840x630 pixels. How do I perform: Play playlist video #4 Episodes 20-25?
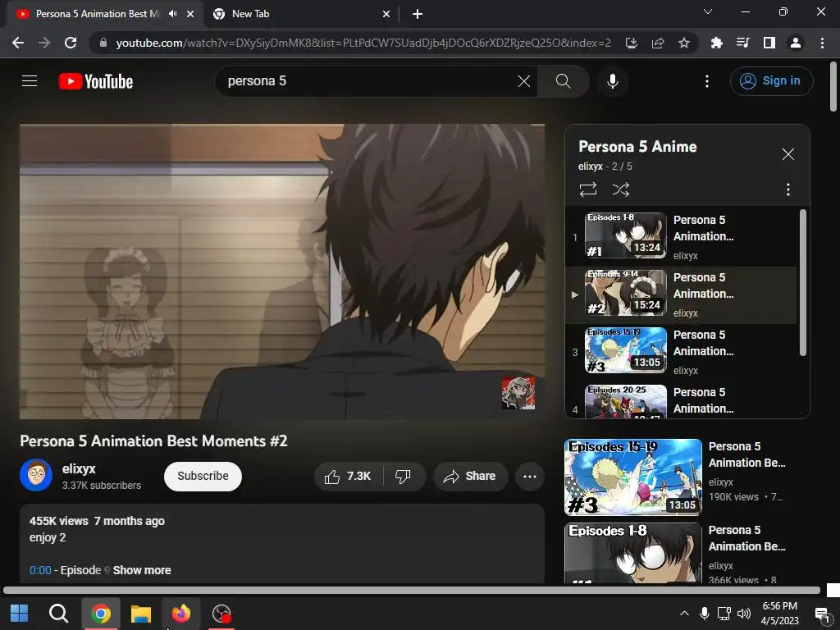click(x=682, y=400)
